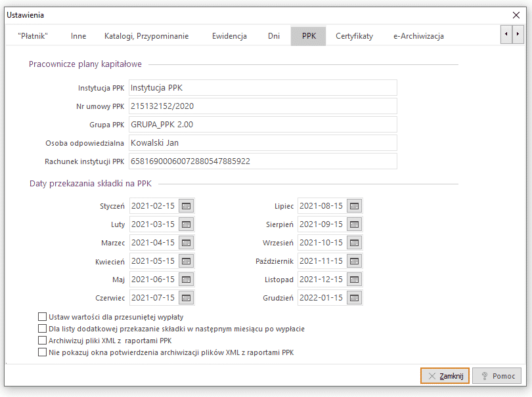Click the Zamknij button
The image size is (532, 397).
click(x=445, y=375)
